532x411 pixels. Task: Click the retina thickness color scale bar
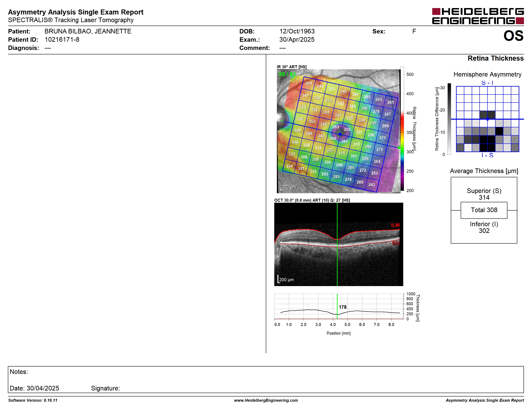point(402,129)
